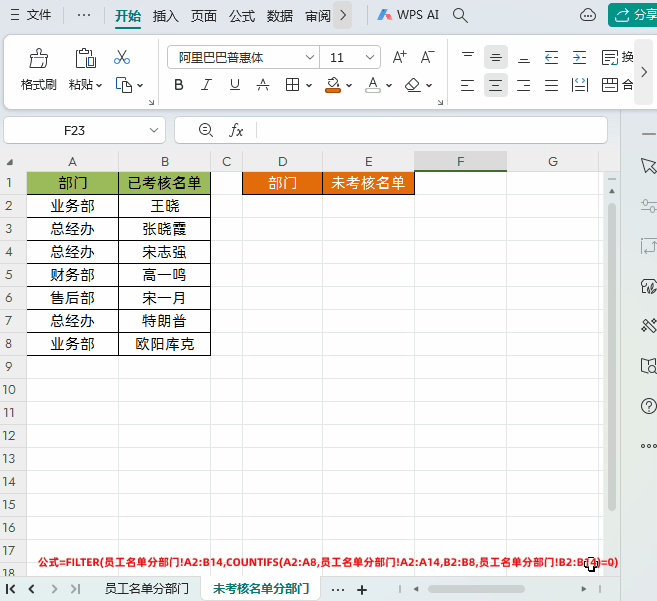The height and width of the screenshot is (601, 657).
Task: Open the 文件 hamburger menu
Action: pos(31,15)
